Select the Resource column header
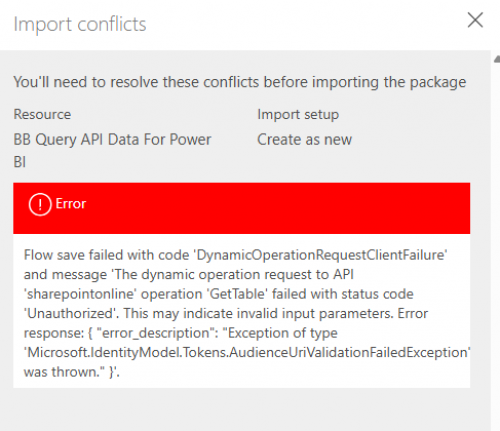 click(x=42, y=114)
